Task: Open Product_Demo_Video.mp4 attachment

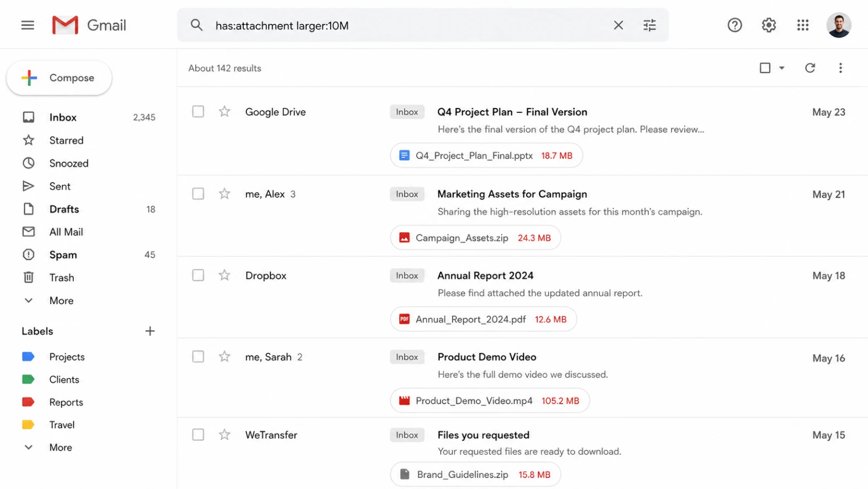Action: tap(490, 401)
